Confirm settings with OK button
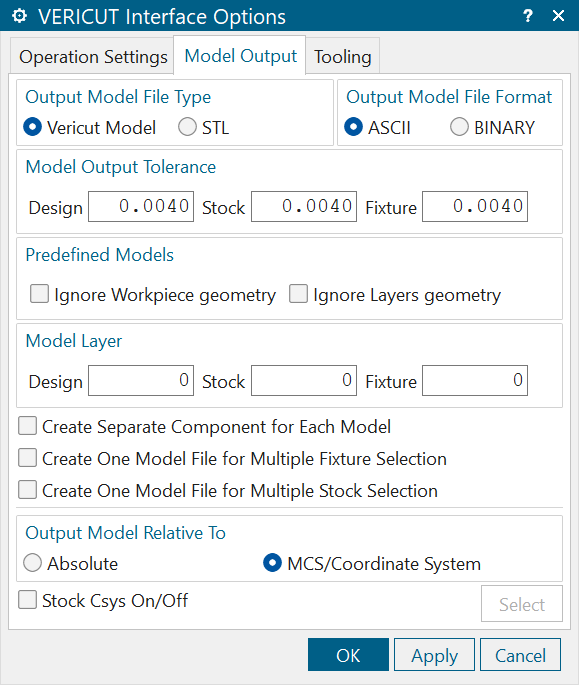The image size is (579, 685). tap(348, 654)
